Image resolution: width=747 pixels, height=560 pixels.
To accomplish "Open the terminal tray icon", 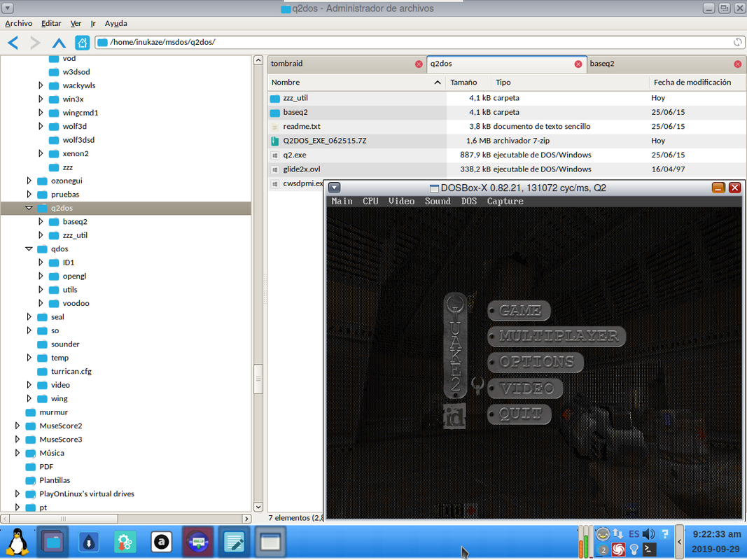I will 648,549.
